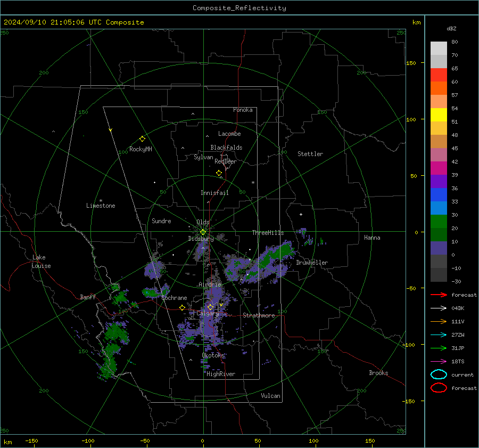Select the bright green 20-30 dBZ swatch
This screenshot has width=479, height=448.
pyautogui.click(x=439, y=221)
